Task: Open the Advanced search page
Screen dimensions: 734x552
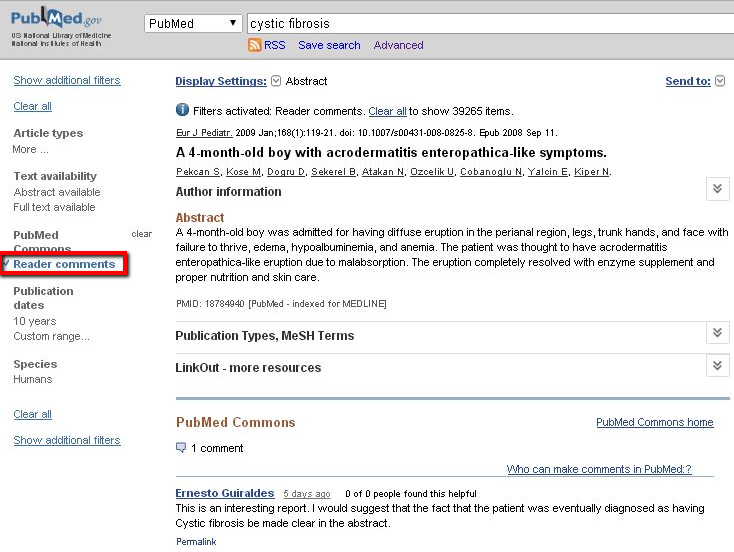Action: point(398,45)
